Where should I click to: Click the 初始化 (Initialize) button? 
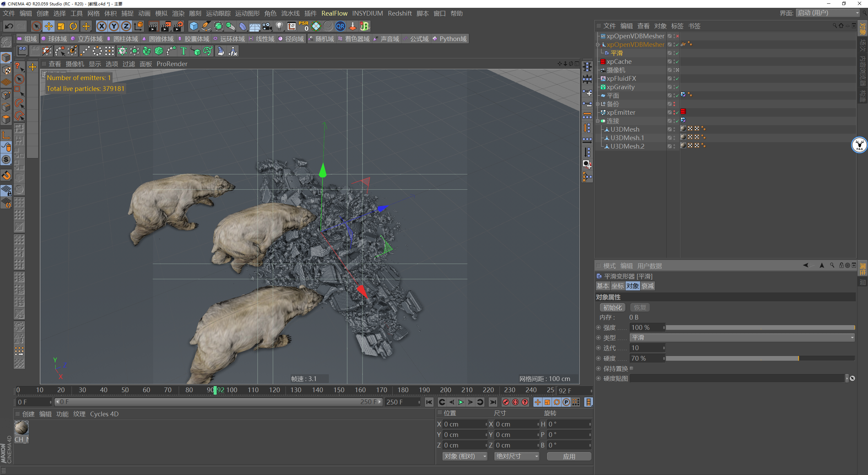[612, 307]
